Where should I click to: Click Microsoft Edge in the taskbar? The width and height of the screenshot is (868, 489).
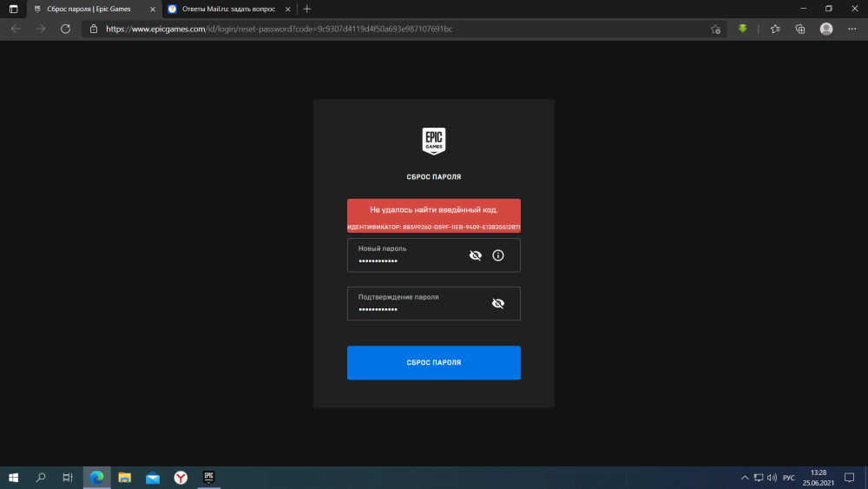(x=97, y=478)
